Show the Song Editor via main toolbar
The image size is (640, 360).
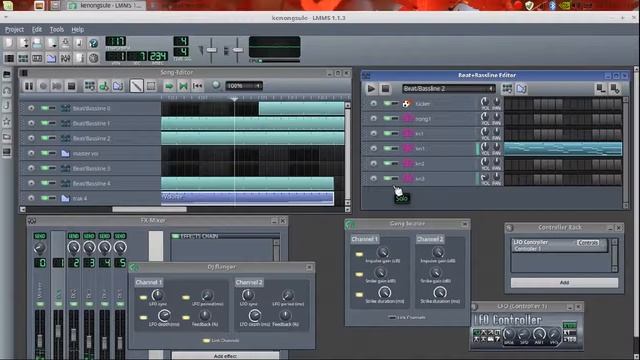pyautogui.click(x=9, y=58)
